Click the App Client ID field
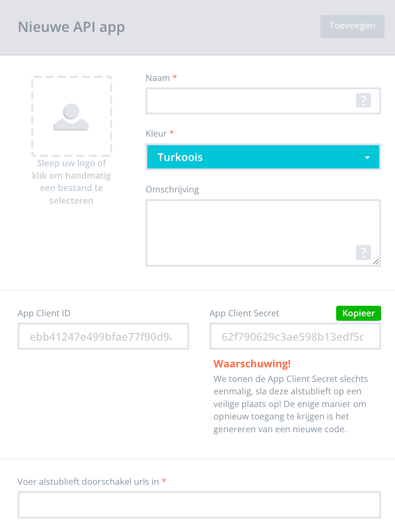 (x=103, y=336)
